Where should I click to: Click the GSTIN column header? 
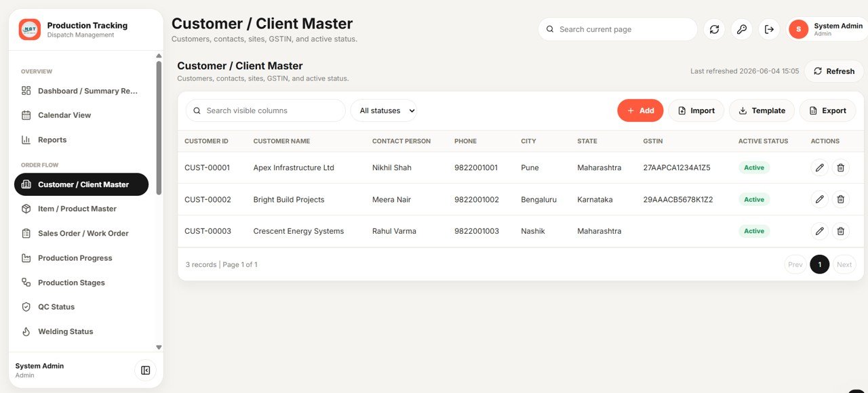[x=653, y=141]
